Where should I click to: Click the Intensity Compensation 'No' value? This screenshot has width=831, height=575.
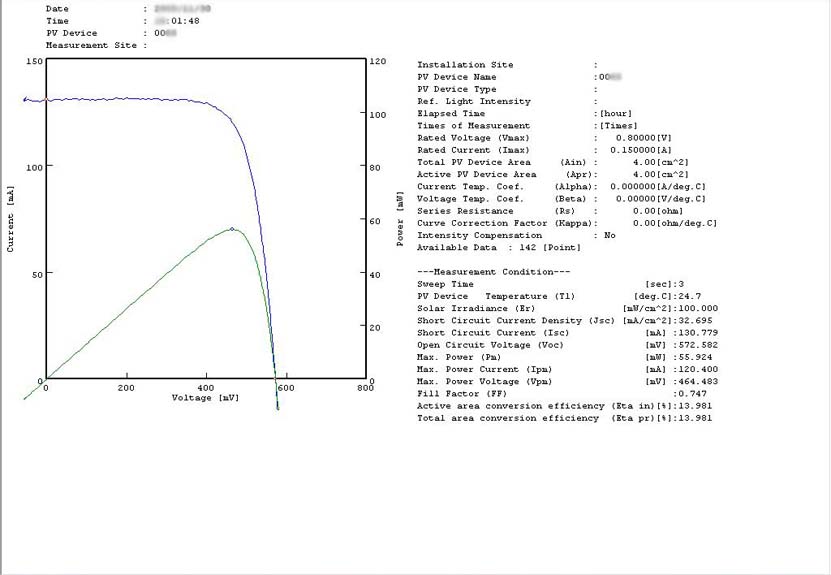click(x=610, y=235)
